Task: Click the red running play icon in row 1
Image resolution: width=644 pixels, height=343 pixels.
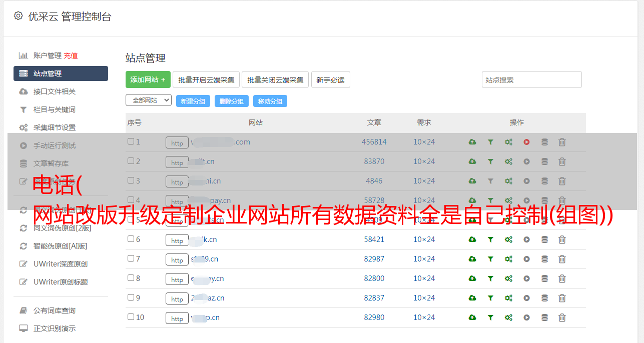Action: 526,142
